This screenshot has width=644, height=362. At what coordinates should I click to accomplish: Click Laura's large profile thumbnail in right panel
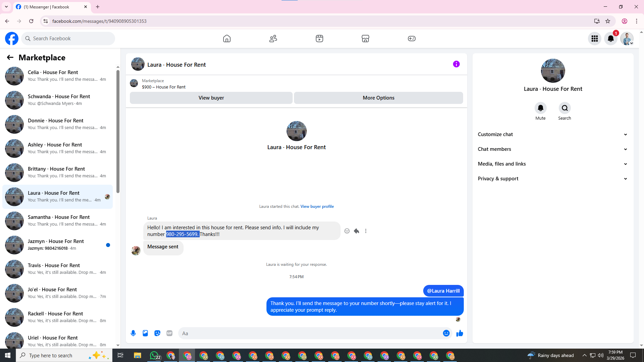[553, 71]
